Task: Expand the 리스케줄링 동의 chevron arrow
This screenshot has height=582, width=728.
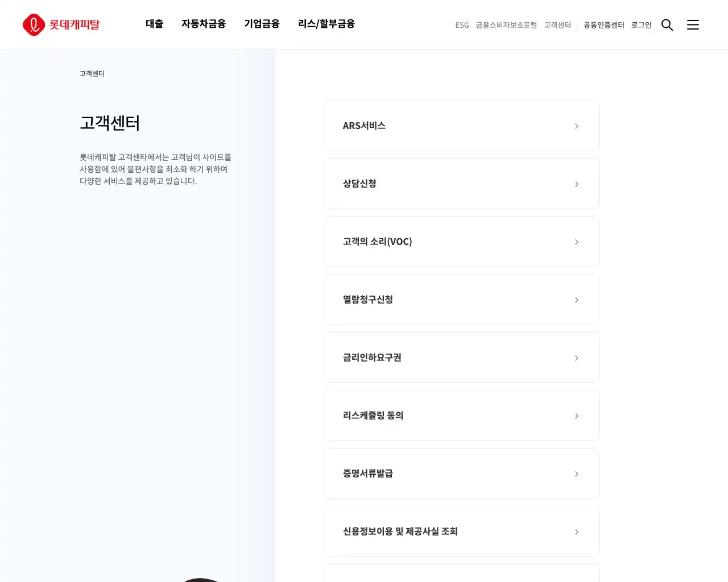Action: [577, 416]
